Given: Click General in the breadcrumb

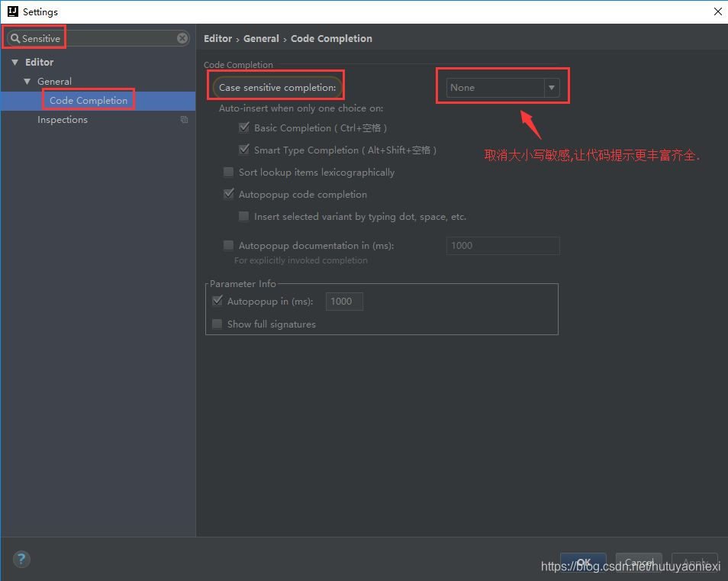Looking at the screenshot, I should pyautogui.click(x=261, y=38).
